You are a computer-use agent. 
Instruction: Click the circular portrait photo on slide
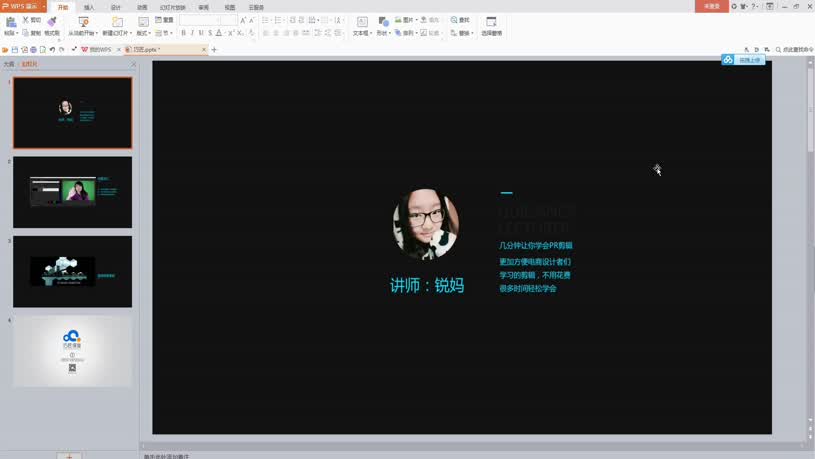[426, 224]
